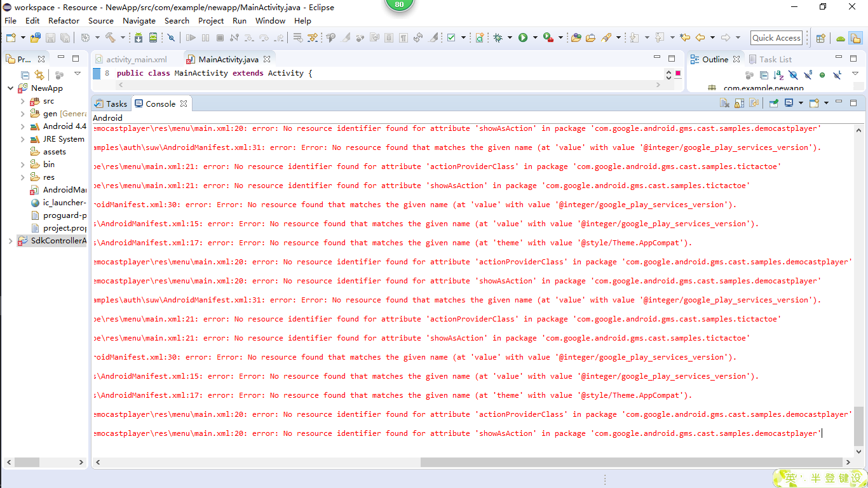Select AndroidManifest file in project tree
The height and width of the screenshot is (488, 868).
[x=58, y=190]
